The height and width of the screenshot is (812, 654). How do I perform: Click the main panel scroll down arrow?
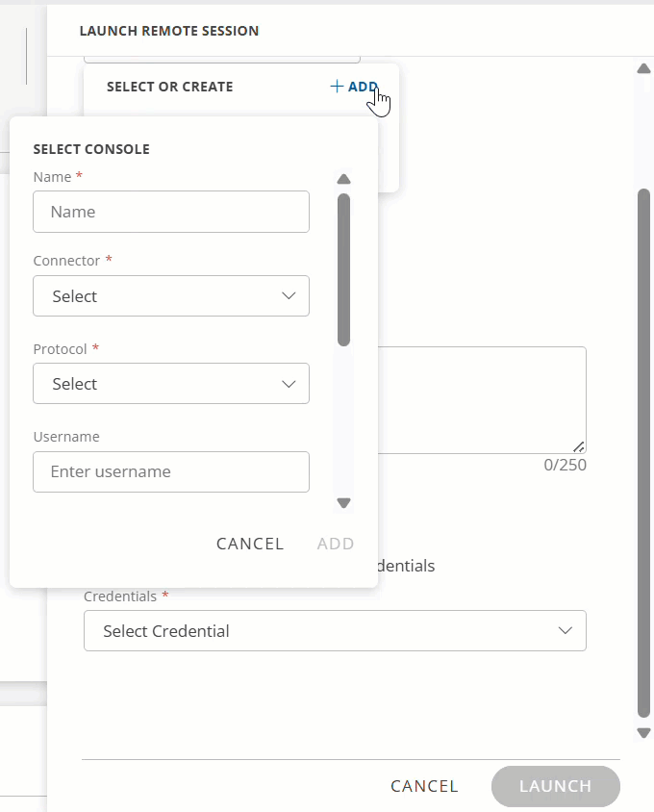643,733
